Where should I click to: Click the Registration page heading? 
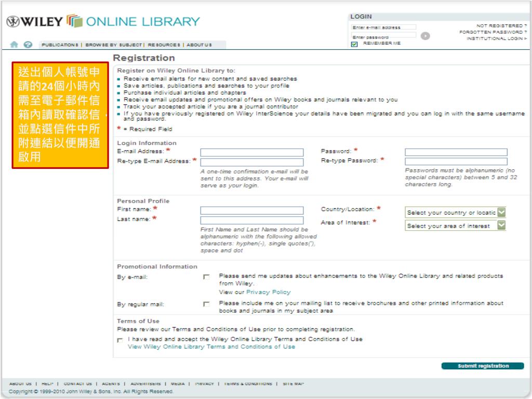coord(144,58)
